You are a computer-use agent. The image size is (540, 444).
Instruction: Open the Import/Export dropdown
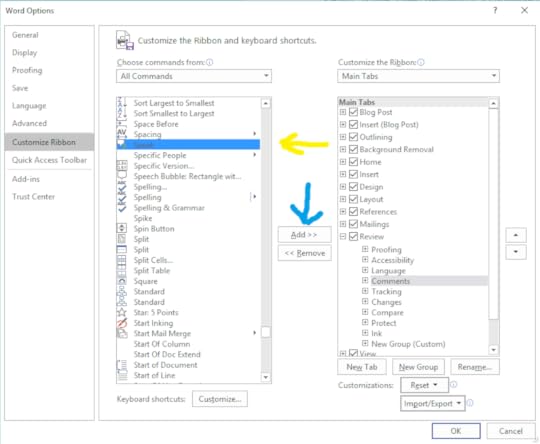[x=433, y=403]
